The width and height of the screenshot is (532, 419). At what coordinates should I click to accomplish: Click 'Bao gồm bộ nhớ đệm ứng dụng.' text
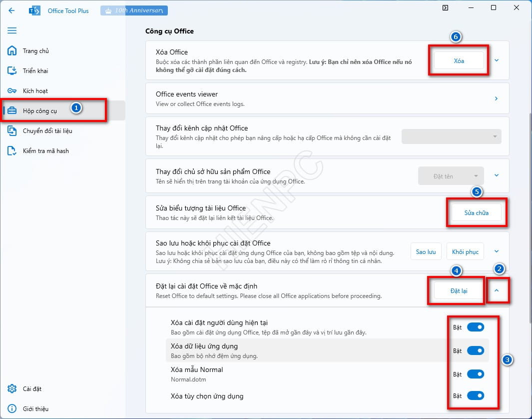pos(214,356)
